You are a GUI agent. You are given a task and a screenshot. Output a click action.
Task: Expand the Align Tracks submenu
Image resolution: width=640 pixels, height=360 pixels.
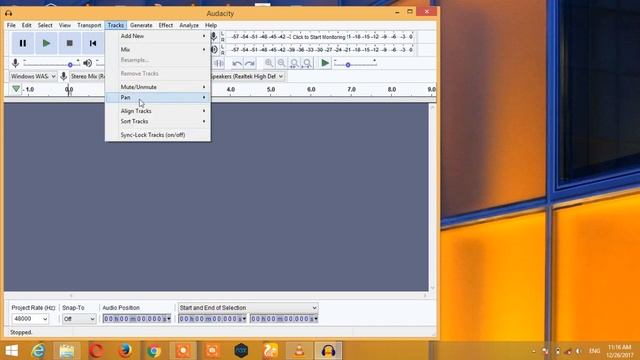pyautogui.click(x=158, y=111)
